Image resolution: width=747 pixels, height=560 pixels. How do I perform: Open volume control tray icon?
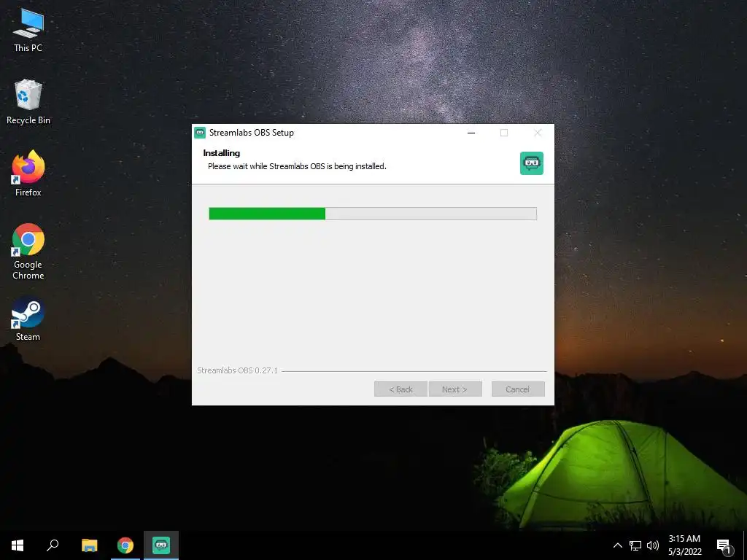pyautogui.click(x=653, y=545)
